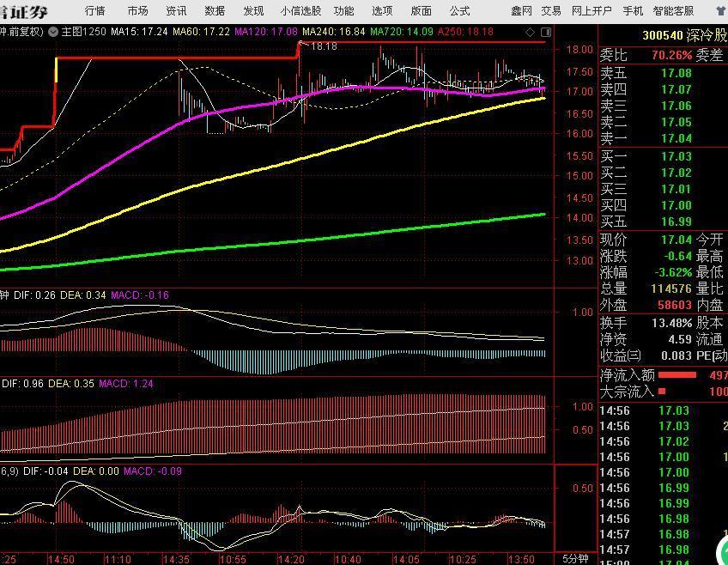Click the 18.18 high price marker on chart
The width and height of the screenshot is (728, 565).
(323, 46)
